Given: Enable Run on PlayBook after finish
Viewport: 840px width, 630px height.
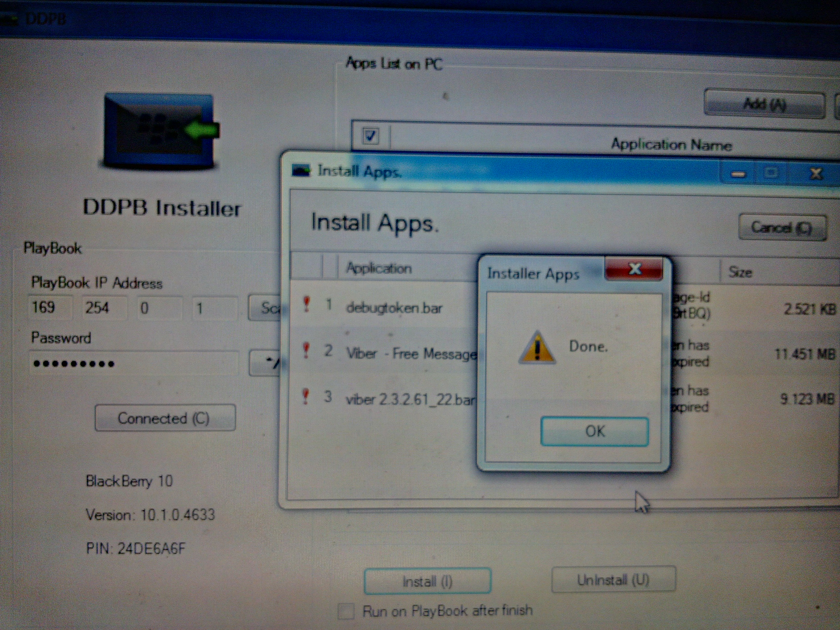Looking at the screenshot, I should (x=346, y=611).
